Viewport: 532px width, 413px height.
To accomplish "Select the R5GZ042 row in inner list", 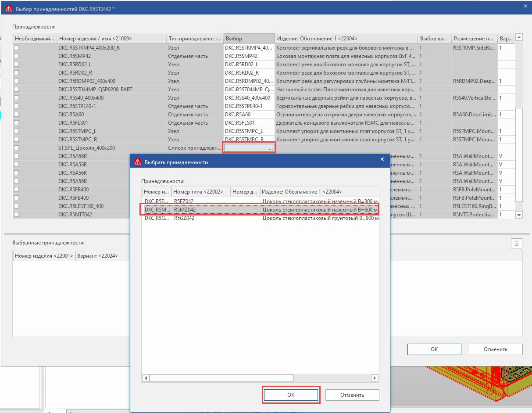I will tap(261, 218).
